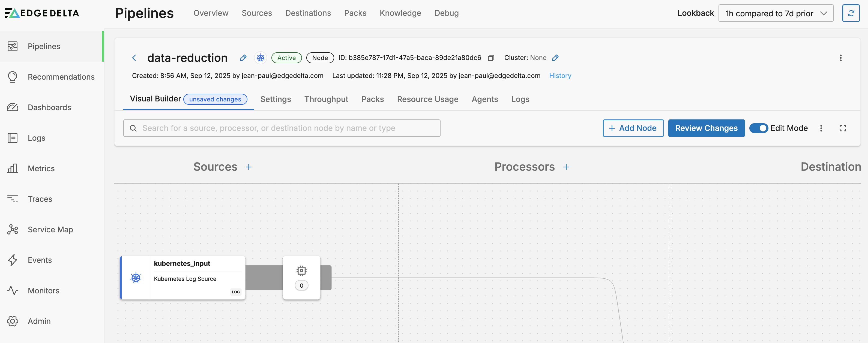
Task: Open the Packs top menu
Action: point(355,13)
